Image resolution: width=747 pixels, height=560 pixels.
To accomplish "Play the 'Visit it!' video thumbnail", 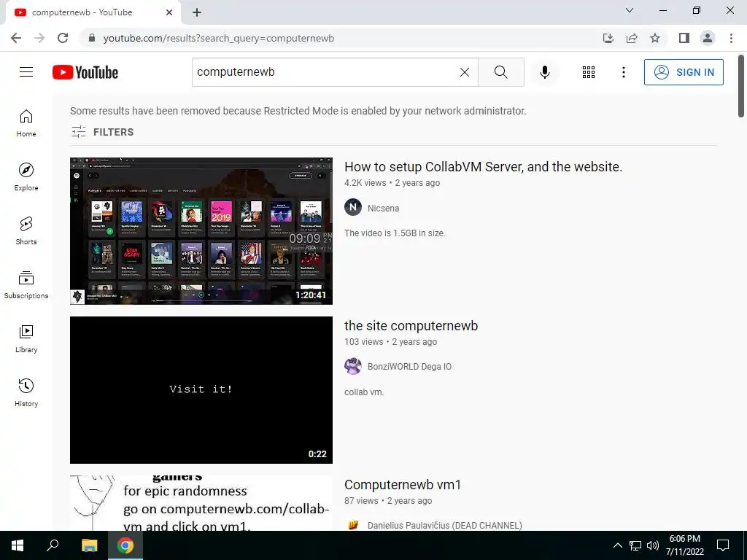I will click(x=201, y=389).
